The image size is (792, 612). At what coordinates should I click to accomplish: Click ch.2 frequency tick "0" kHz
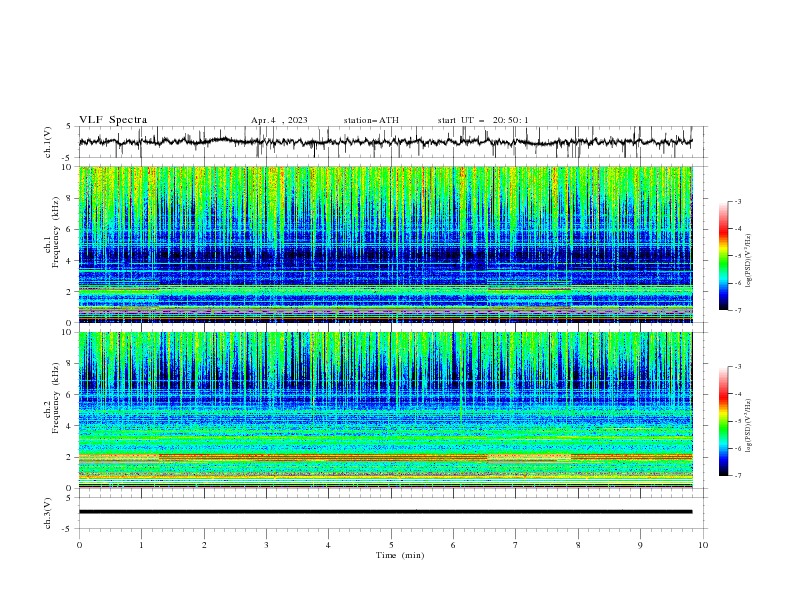[69, 488]
